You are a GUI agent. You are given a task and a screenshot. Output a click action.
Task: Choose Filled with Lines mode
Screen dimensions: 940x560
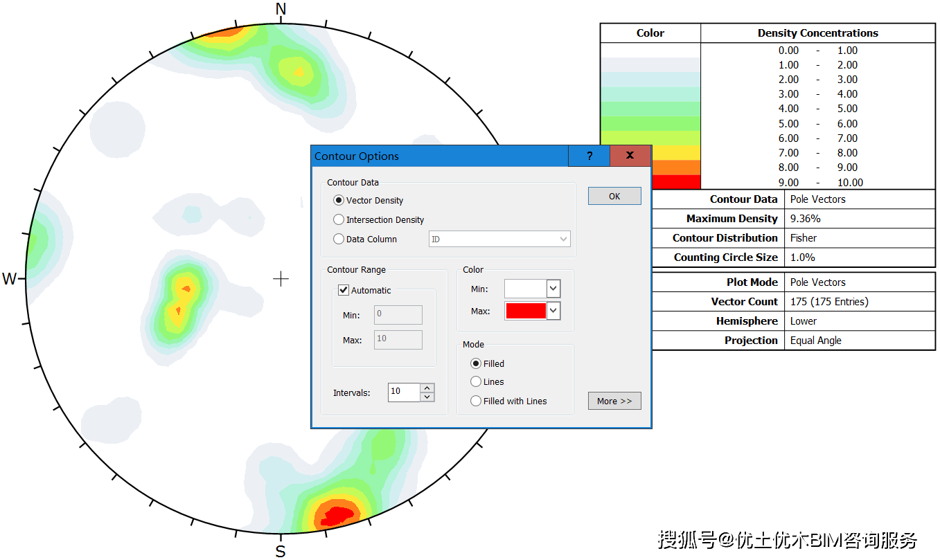[476, 401]
